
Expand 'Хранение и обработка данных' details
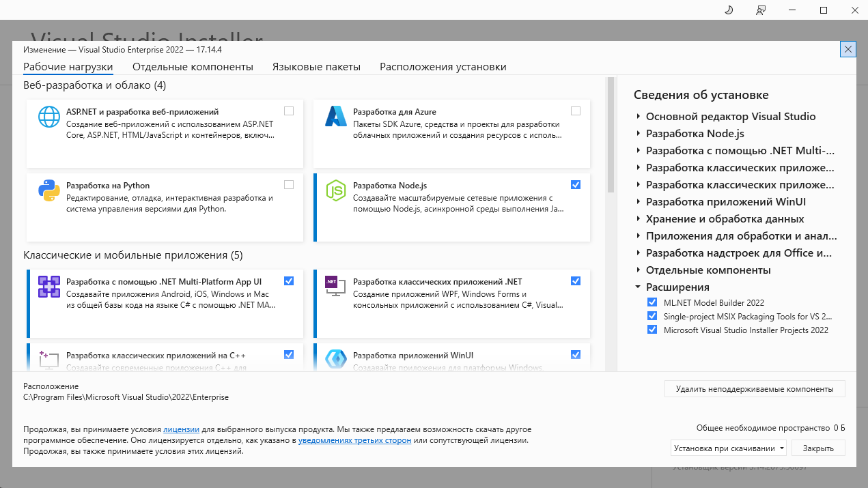[638, 219]
